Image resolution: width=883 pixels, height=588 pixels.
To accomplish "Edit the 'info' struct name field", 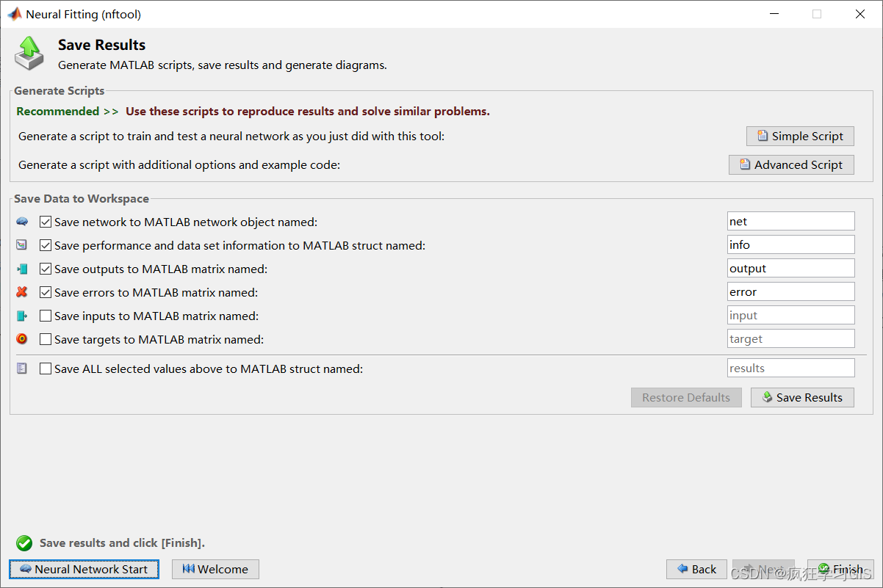I will coord(790,244).
